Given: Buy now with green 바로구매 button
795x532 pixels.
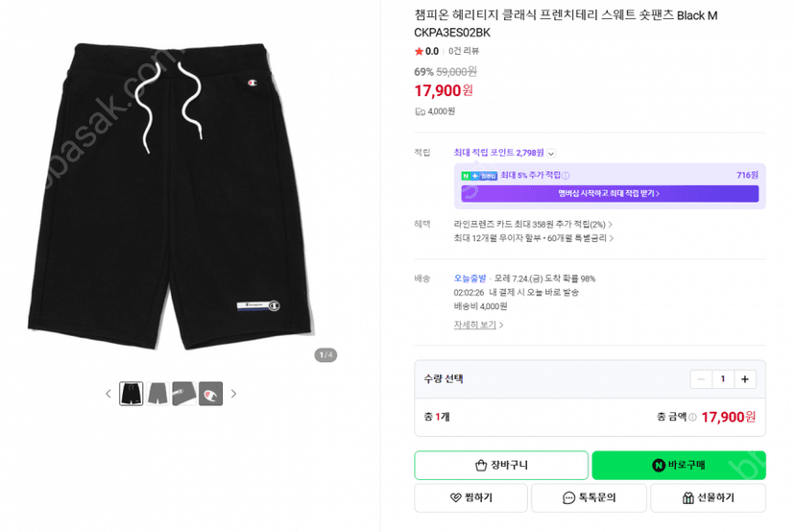Looking at the screenshot, I should pos(679,465).
